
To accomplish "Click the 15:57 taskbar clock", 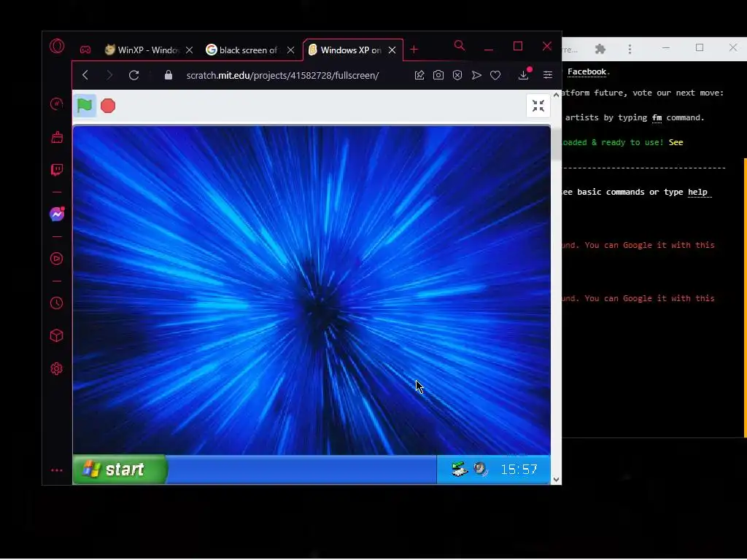I will (x=519, y=470).
